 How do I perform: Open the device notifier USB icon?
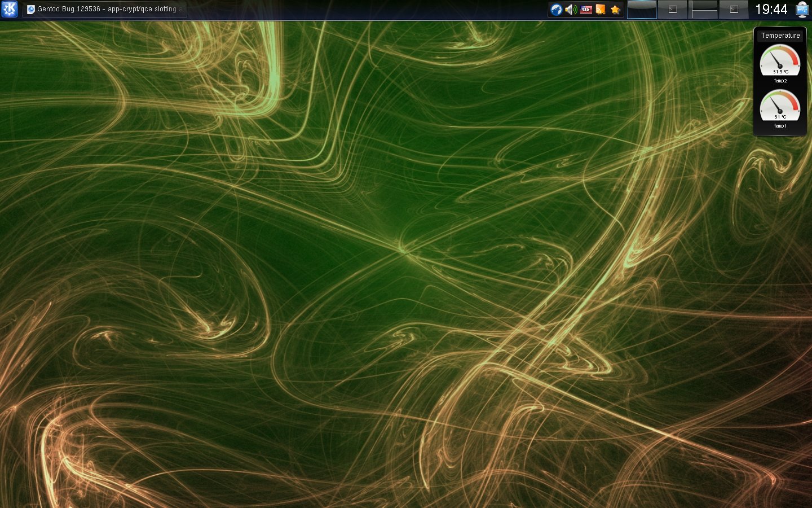pos(802,9)
